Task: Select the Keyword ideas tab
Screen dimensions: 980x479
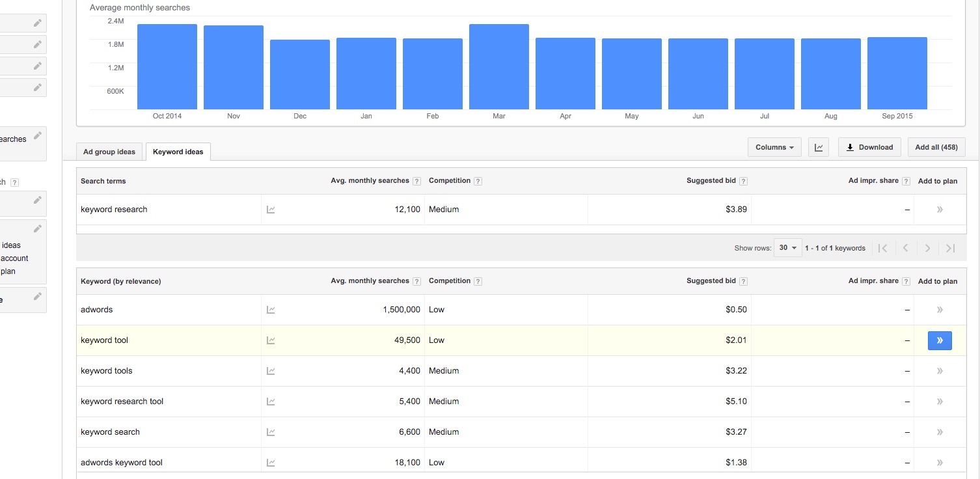Action: [178, 152]
